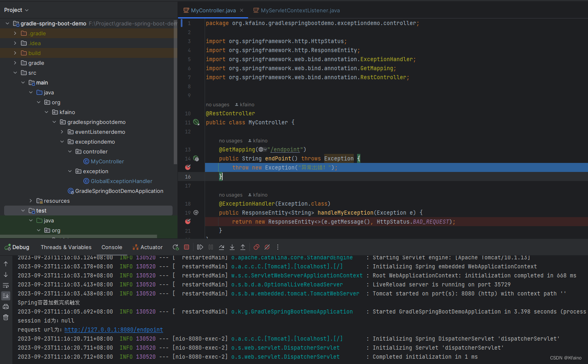Click the endpoint web gutter icon at line 14
The height and width of the screenshot is (364, 588).
click(x=196, y=158)
